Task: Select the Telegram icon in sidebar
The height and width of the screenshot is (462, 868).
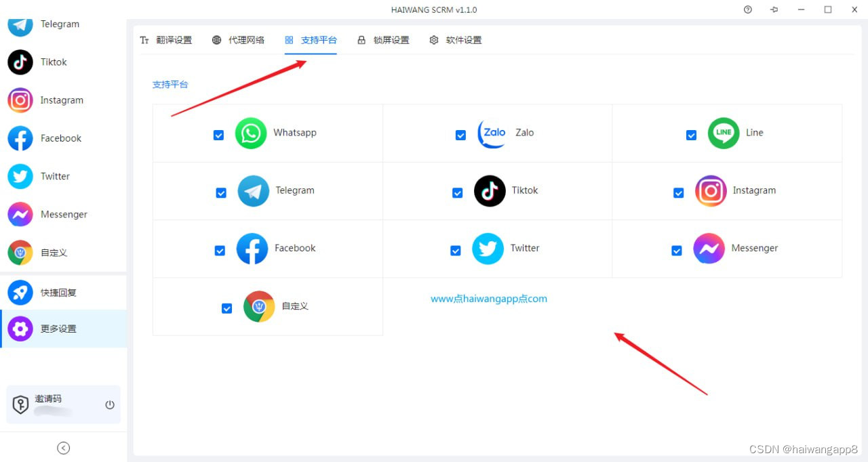Action: pyautogui.click(x=20, y=24)
